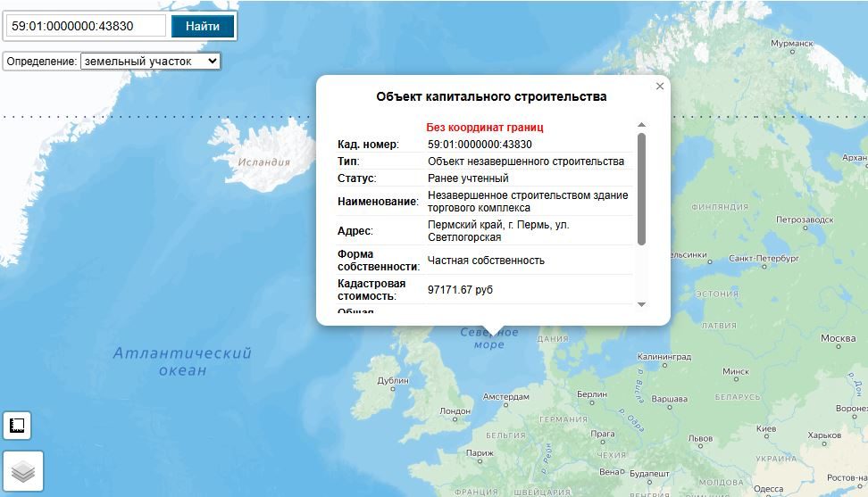
Task: Click the Будапешт city label
Action: pos(649,474)
